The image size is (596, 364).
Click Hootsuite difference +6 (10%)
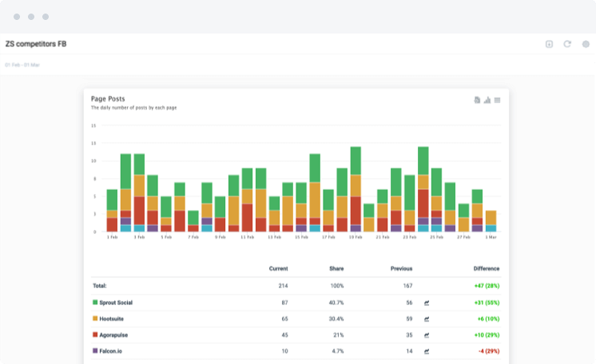click(x=488, y=318)
